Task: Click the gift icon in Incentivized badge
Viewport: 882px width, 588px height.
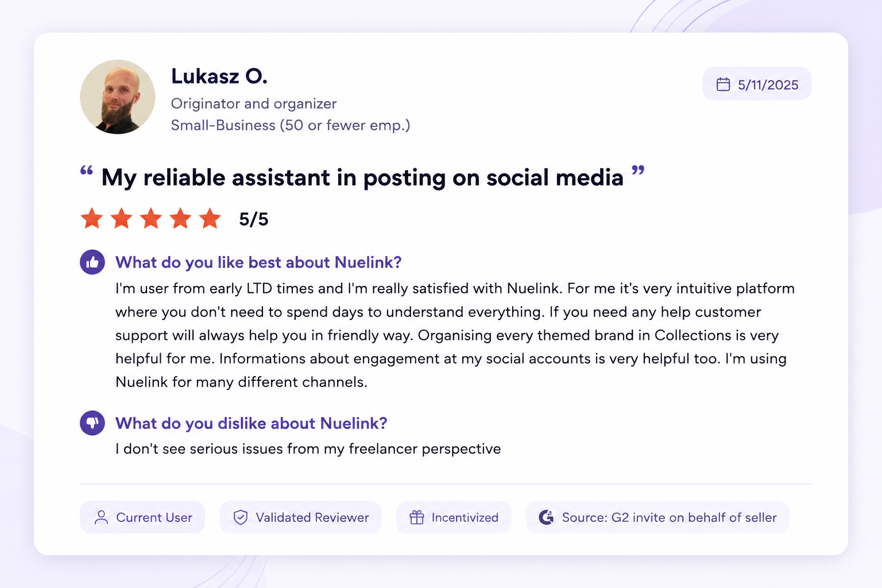Action: click(417, 517)
